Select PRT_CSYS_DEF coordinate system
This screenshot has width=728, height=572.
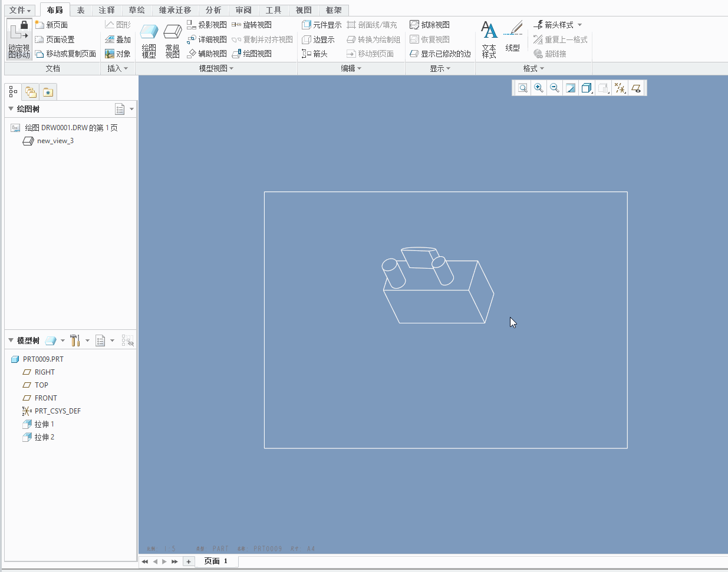51,411
